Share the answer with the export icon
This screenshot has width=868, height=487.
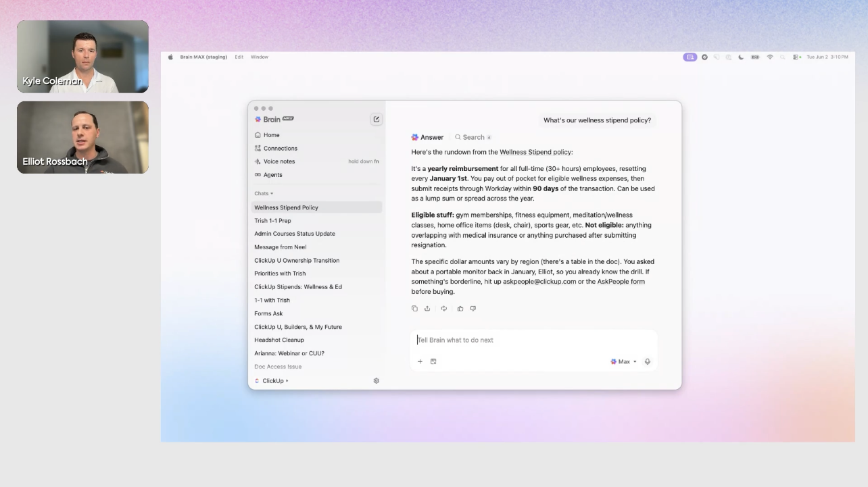(x=427, y=309)
